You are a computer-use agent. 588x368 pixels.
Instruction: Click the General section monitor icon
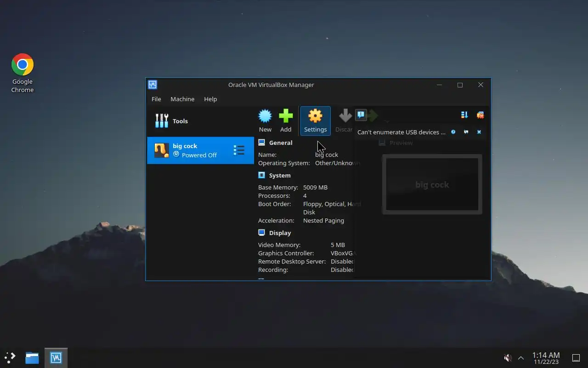262,143
